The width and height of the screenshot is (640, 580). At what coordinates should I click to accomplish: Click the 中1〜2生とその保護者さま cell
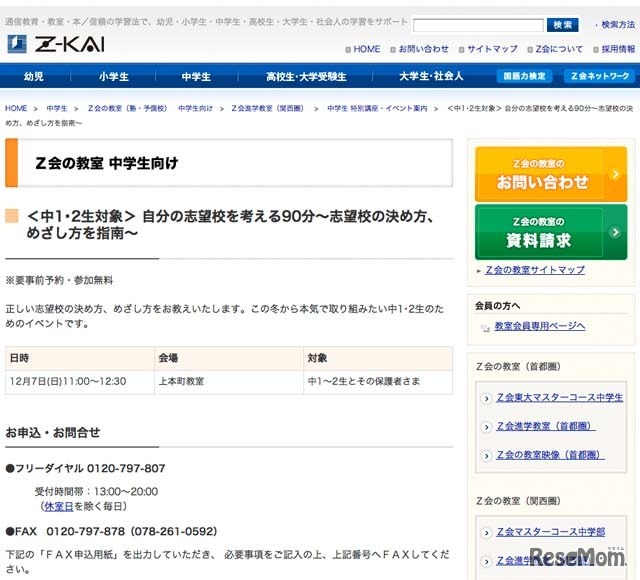[378, 382]
